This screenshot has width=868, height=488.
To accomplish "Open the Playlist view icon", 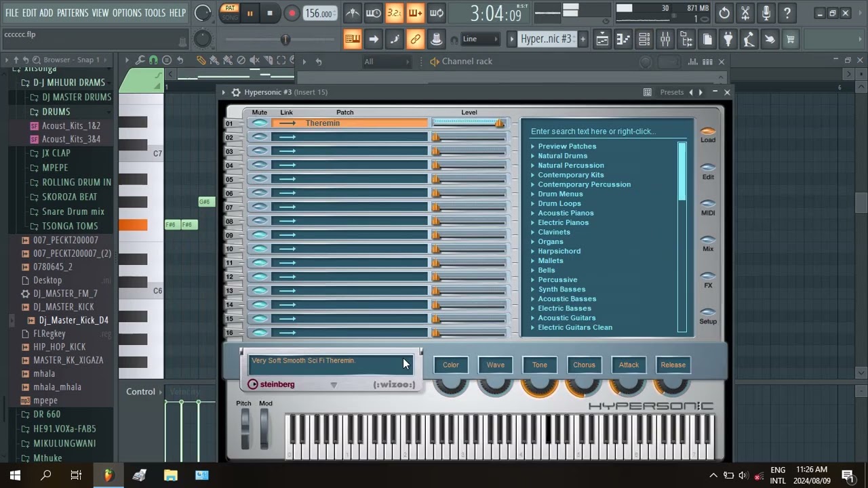I will pyautogui.click(x=602, y=39).
